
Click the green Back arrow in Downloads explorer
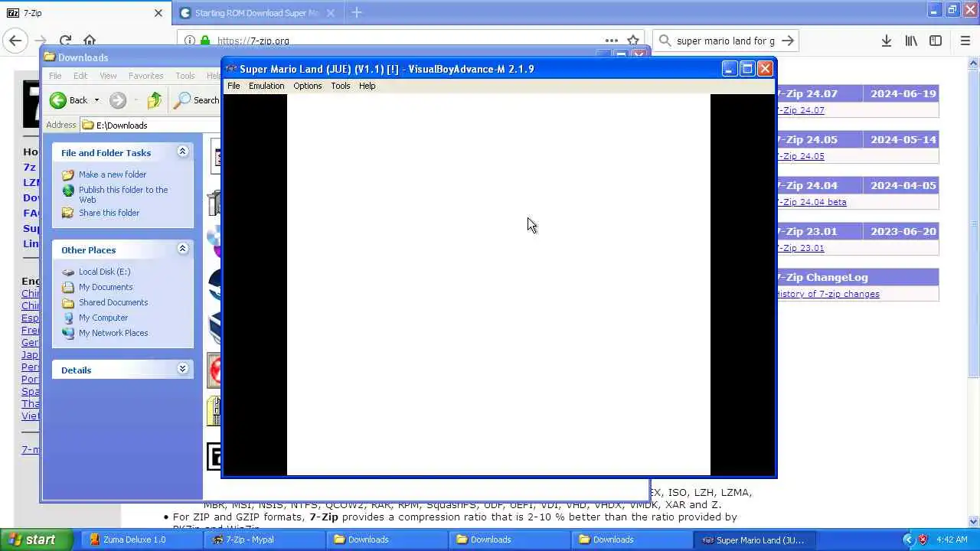[58, 100]
